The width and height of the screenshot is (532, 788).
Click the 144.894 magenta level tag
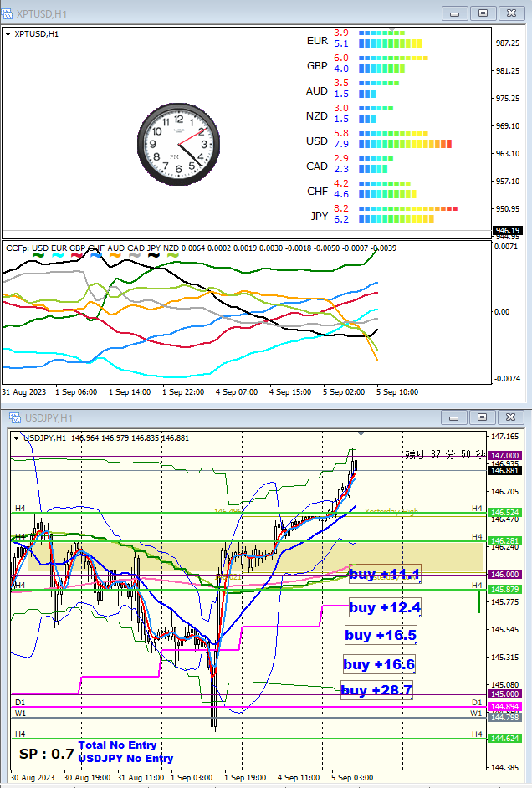coord(504,707)
